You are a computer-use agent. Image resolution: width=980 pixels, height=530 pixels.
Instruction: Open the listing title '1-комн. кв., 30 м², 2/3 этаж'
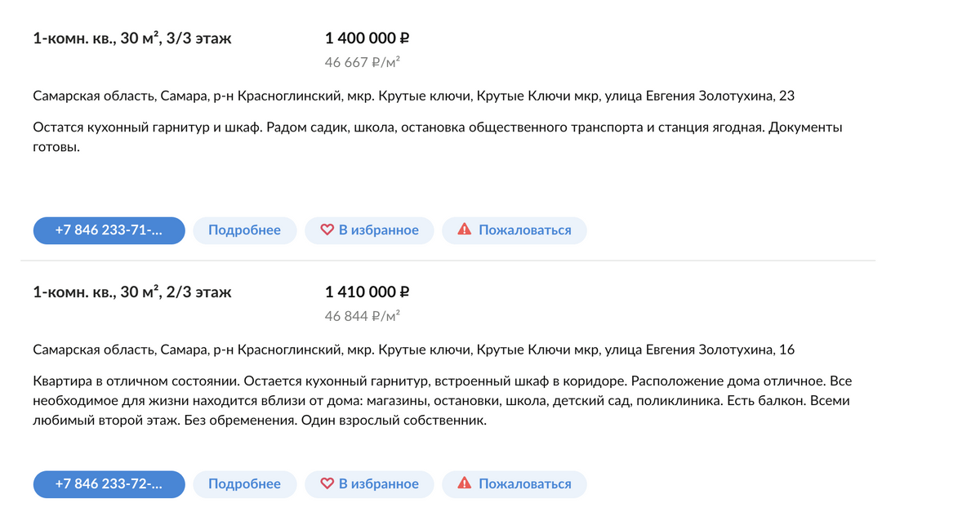[x=132, y=292]
